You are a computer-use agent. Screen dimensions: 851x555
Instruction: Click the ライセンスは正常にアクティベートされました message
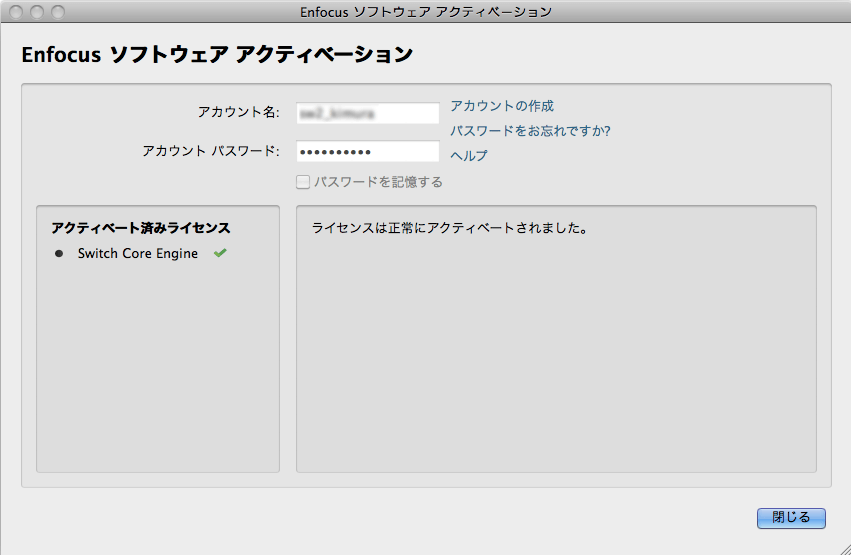pyautogui.click(x=450, y=228)
